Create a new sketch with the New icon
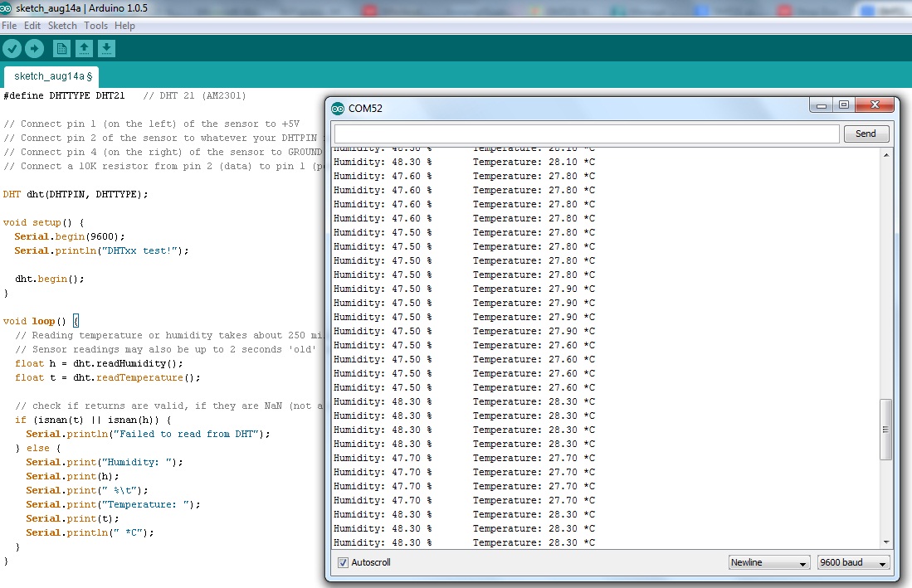 (x=61, y=48)
